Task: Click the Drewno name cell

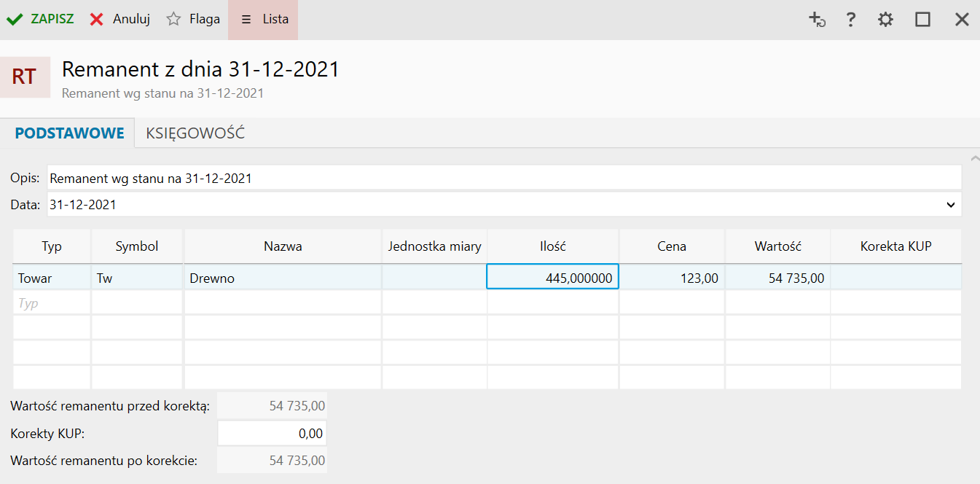Action: (x=283, y=278)
